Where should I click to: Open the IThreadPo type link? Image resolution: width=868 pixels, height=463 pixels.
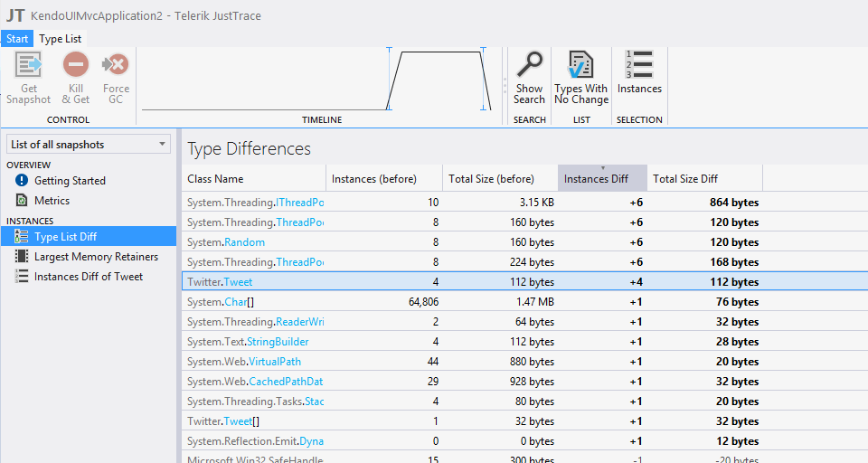pyautogui.click(x=299, y=203)
